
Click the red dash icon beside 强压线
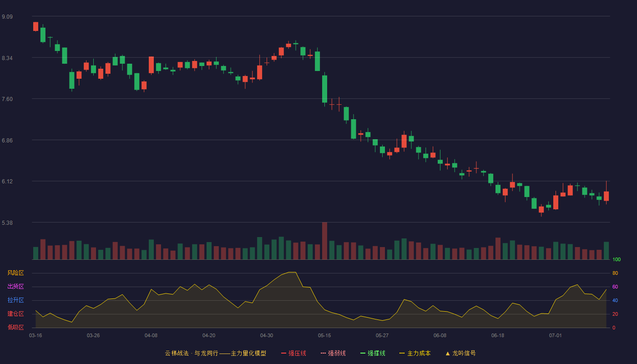pyautogui.click(x=283, y=353)
